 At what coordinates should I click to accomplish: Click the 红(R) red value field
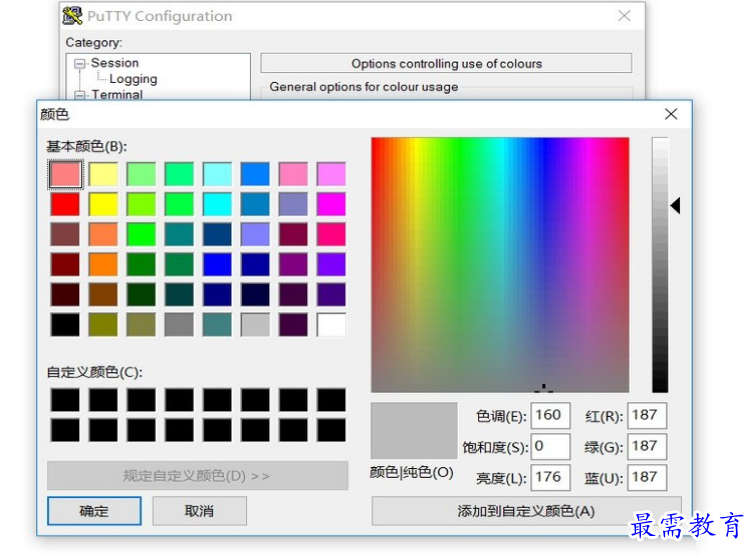click(647, 415)
